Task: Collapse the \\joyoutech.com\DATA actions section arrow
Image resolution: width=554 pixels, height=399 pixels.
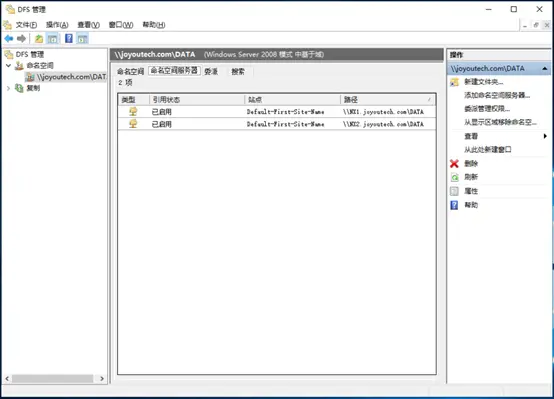Action: click(545, 69)
